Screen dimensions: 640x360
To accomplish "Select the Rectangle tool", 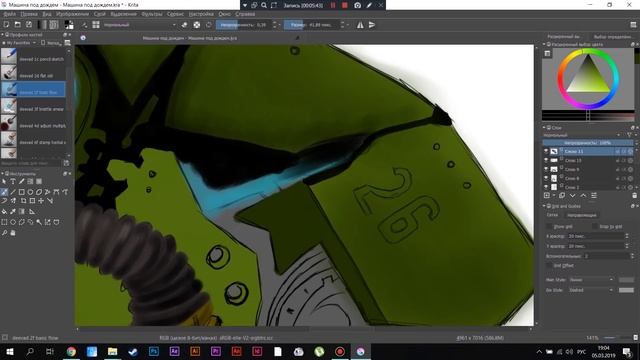I will pyautogui.click(x=21, y=192).
